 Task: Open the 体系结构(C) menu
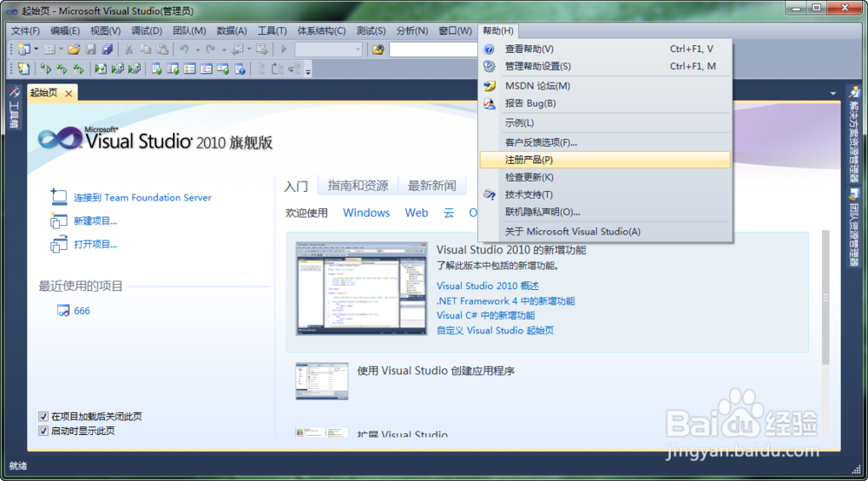[321, 30]
